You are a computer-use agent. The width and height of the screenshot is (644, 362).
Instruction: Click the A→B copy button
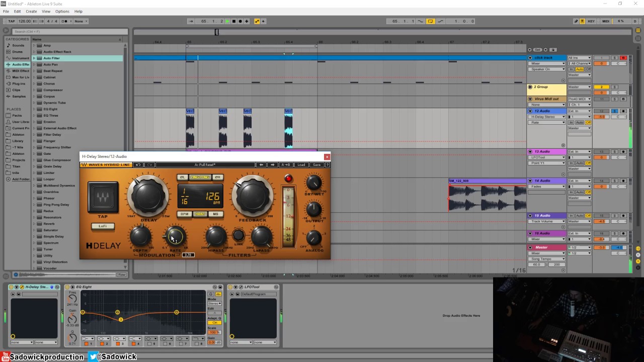click(x=286, y=165)
